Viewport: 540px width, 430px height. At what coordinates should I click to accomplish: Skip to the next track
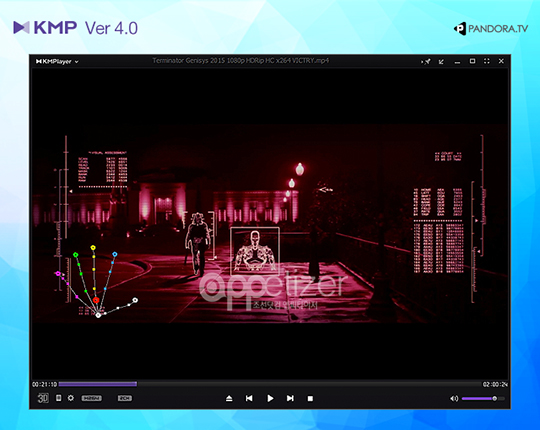290,398
